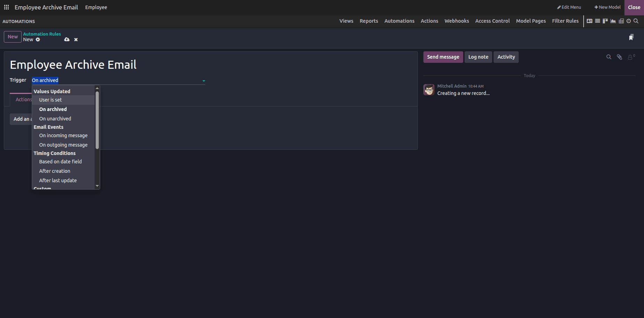Choose the After creation trigger option
This screenshot has height=318, width=644.
point(54,171)
